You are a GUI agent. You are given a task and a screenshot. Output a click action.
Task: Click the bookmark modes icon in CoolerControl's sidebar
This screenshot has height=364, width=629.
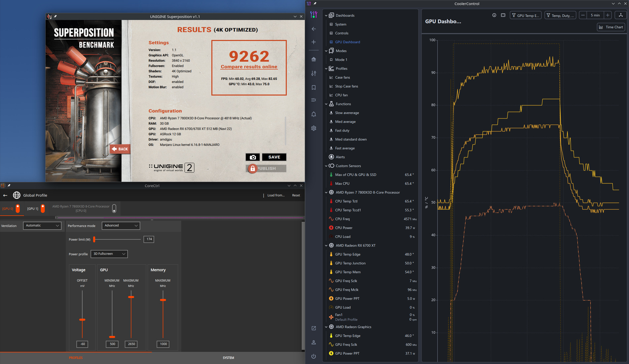[x=314, y=88]
